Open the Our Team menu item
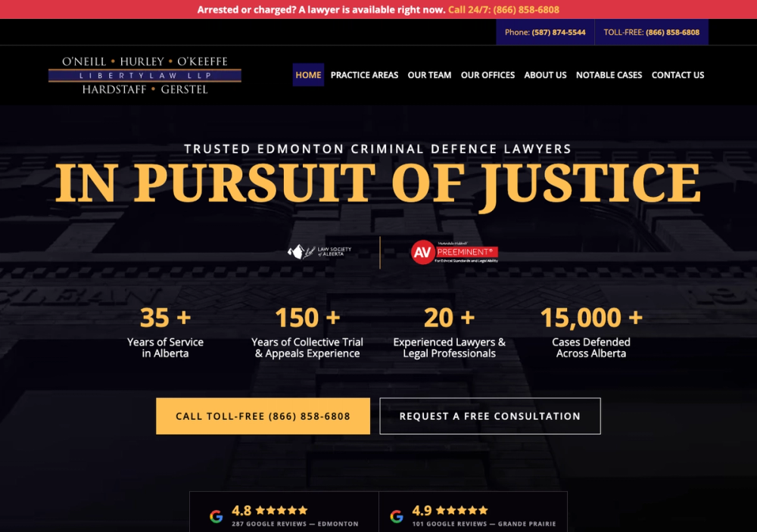The height and width of the screenshot is (532, 757). 429,75
